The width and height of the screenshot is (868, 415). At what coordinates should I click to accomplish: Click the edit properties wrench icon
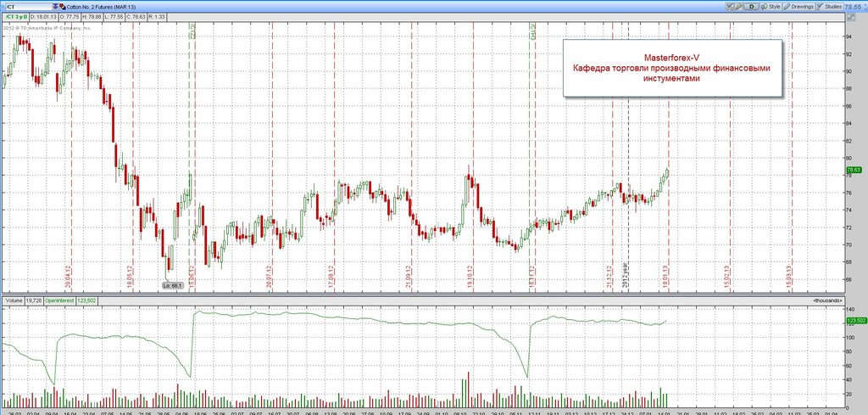click(739, 7)
